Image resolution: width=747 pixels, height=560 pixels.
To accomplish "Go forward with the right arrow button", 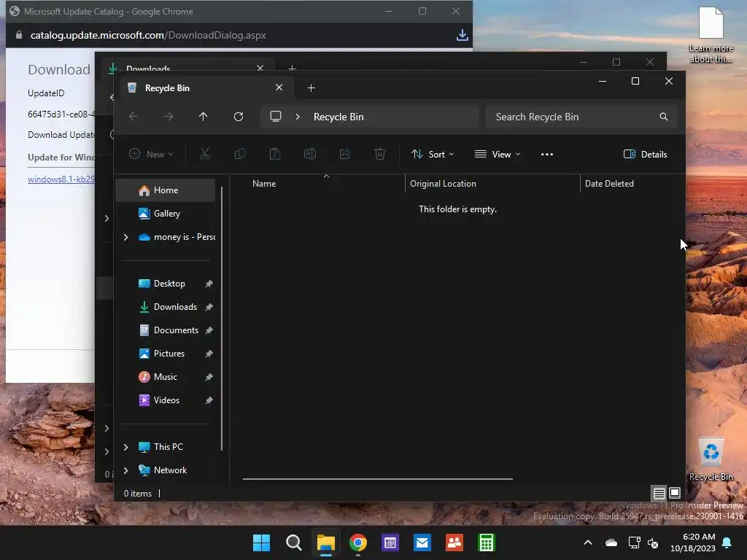I will 169,117.
